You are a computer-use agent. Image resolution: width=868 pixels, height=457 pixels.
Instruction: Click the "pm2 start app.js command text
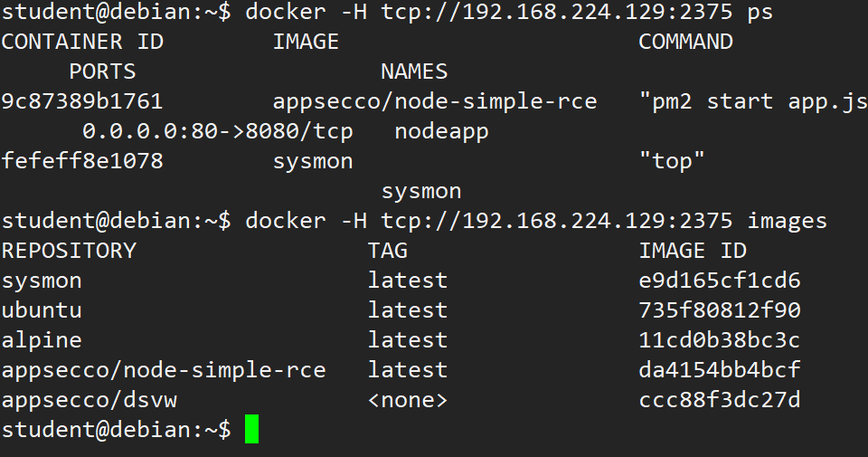pyautogui.click(x=753, y=102)
